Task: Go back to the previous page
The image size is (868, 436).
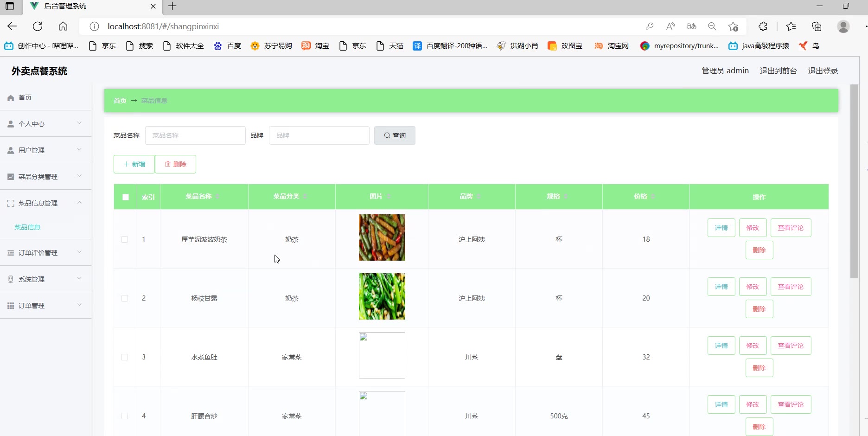Action: pyautogui.click(x=12, y=26)
